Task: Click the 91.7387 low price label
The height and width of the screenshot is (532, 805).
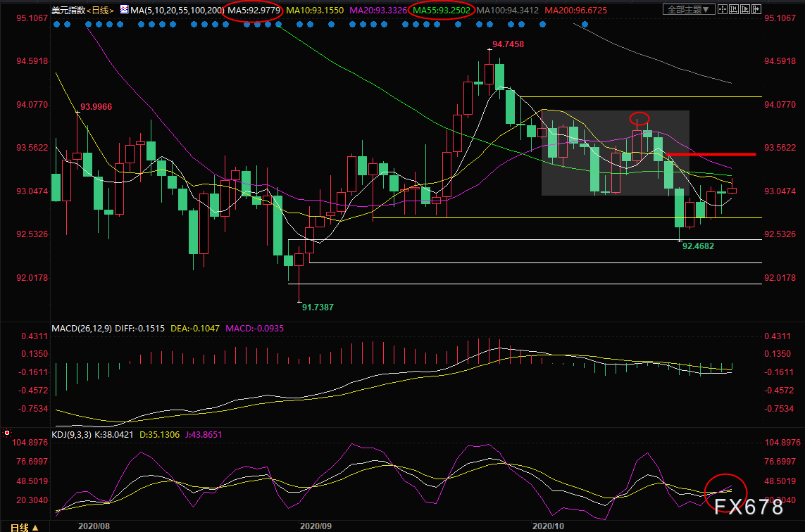Action: [318, 308]
